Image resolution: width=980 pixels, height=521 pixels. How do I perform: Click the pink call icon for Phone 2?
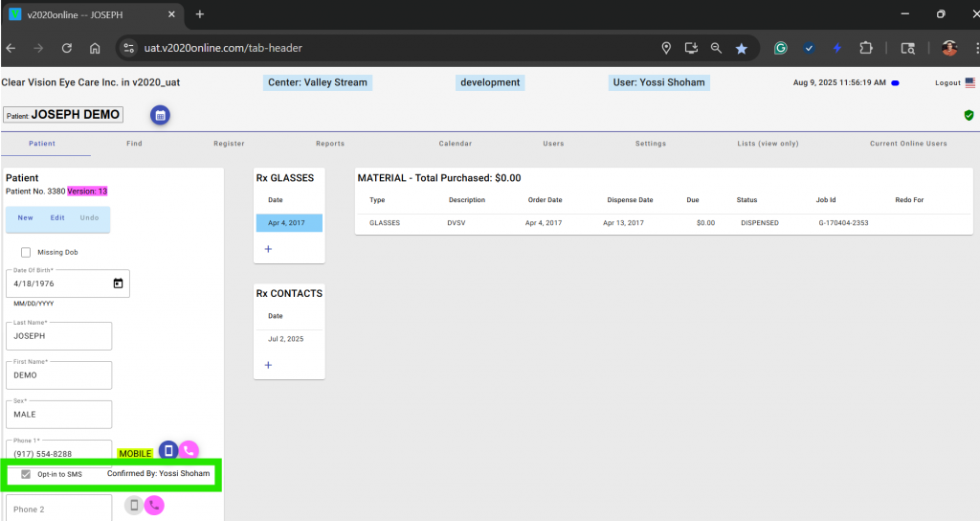pyautogui.click(x=154, y=506)
